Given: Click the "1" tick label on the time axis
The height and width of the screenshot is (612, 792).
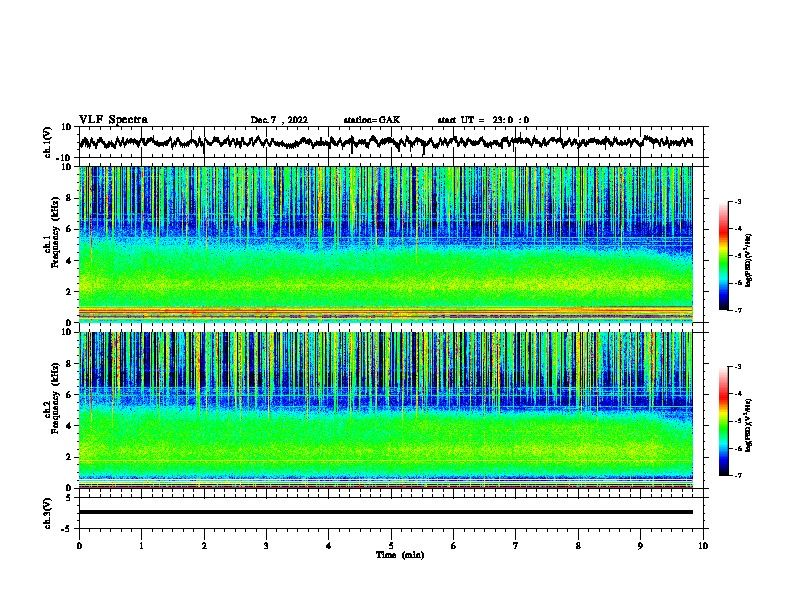Looking at the screenshot, I should coord(141,546).
